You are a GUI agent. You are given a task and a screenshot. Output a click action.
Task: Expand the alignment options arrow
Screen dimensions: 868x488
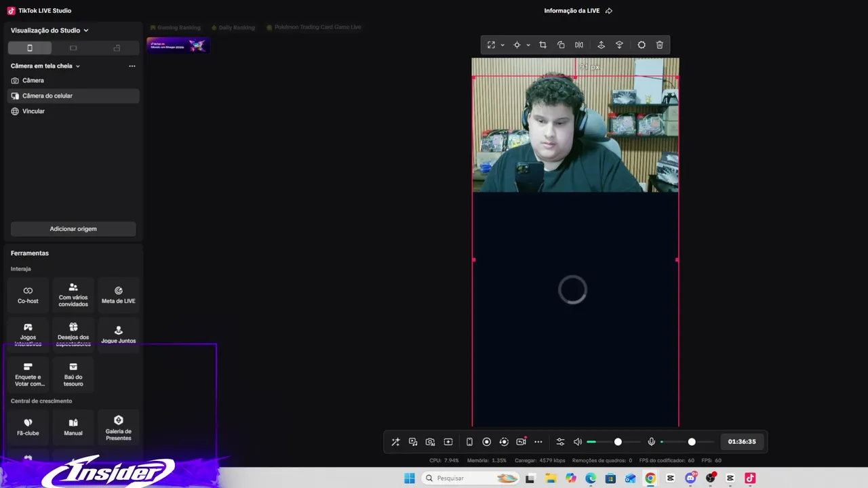click(x=528, y=45)
